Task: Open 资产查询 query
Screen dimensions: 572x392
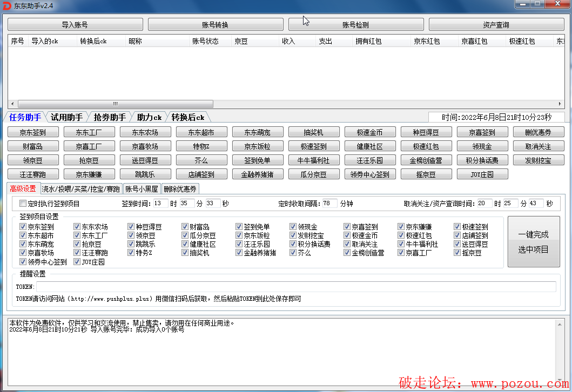Action: pyautogui.click(x=496, y=24)
